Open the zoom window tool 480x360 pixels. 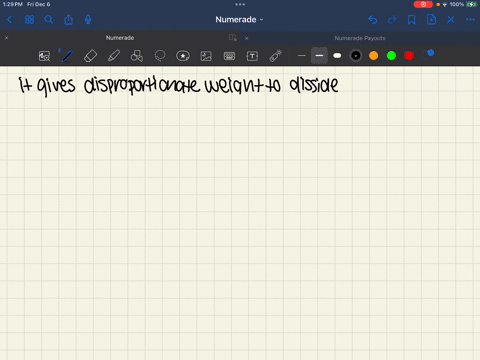coord(44,56)
